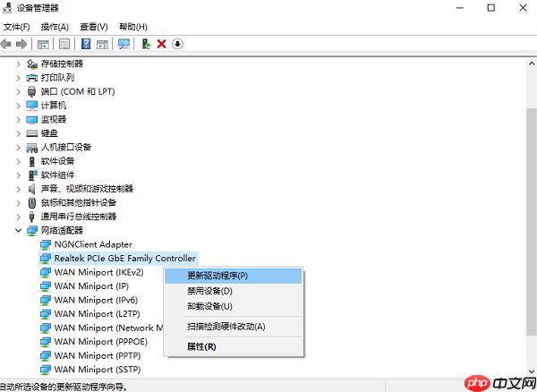
Task: Click the Storage controllers (存储控制器) icon
Action: pyautogui.click(x=32, y=64)
